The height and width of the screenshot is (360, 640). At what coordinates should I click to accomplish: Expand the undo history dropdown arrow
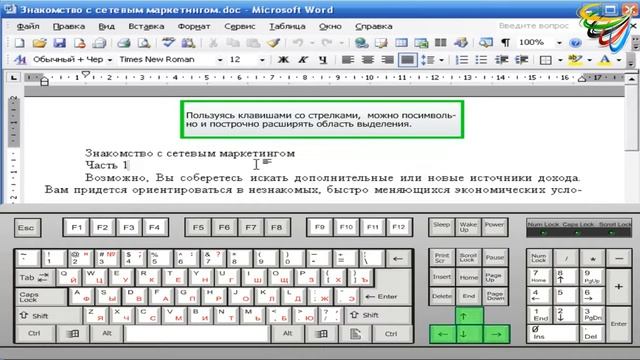[x=312, y=42]
